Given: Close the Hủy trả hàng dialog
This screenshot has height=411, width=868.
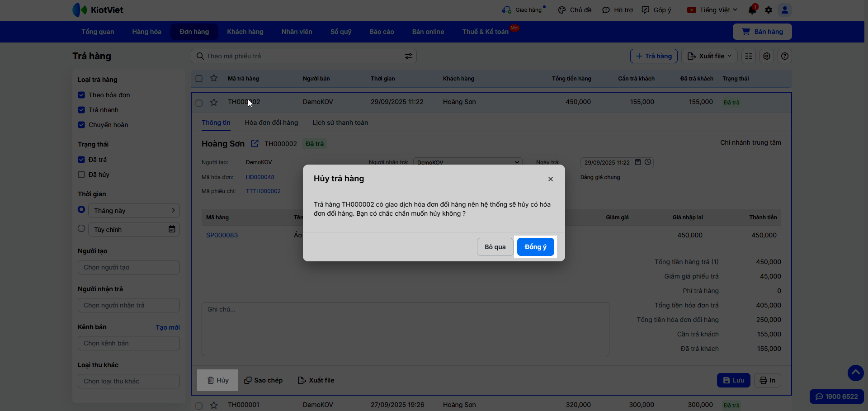Looking at the screenshot, I should pyautogui.click(x=551, y=179).
